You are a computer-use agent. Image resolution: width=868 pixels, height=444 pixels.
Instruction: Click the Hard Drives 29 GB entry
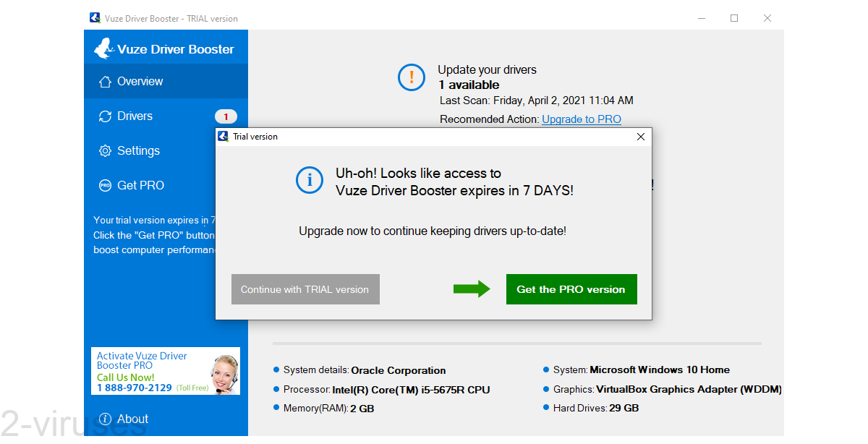coord(596,408)
